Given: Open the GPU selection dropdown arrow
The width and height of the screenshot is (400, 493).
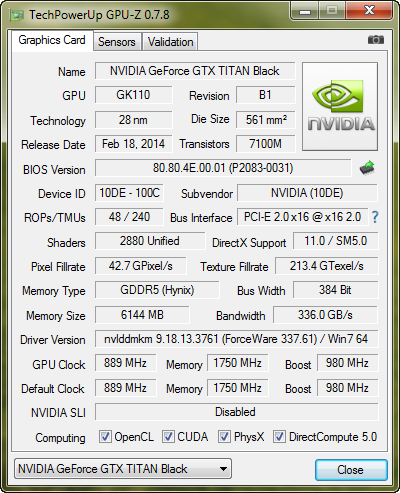Looking at the screenshot, I should coord(223,469).
